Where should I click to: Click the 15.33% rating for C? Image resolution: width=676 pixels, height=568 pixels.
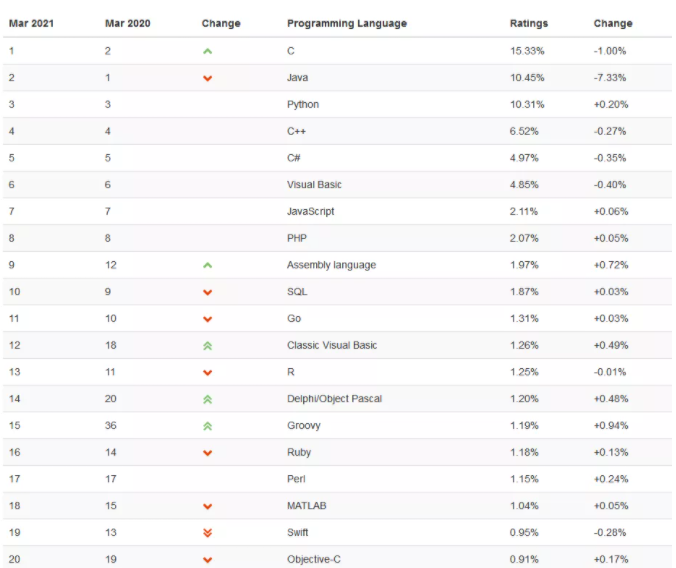[x=527, y=51]
